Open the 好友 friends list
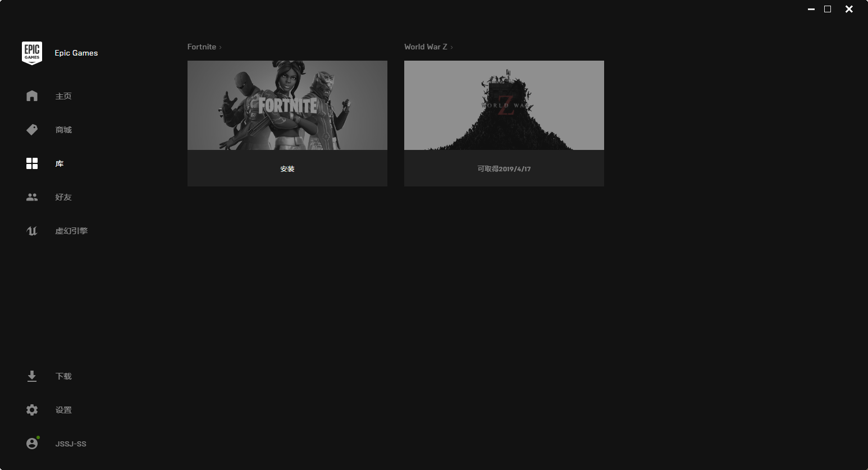868x470 pixels. pos(63,197)
